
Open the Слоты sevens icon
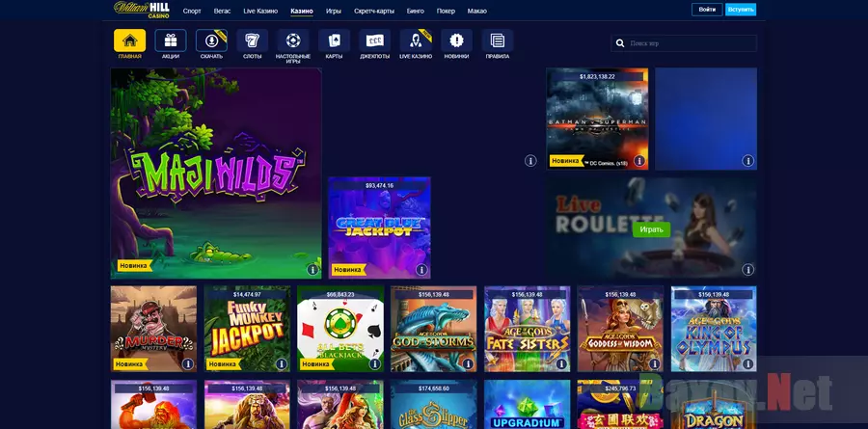point(253,40)
